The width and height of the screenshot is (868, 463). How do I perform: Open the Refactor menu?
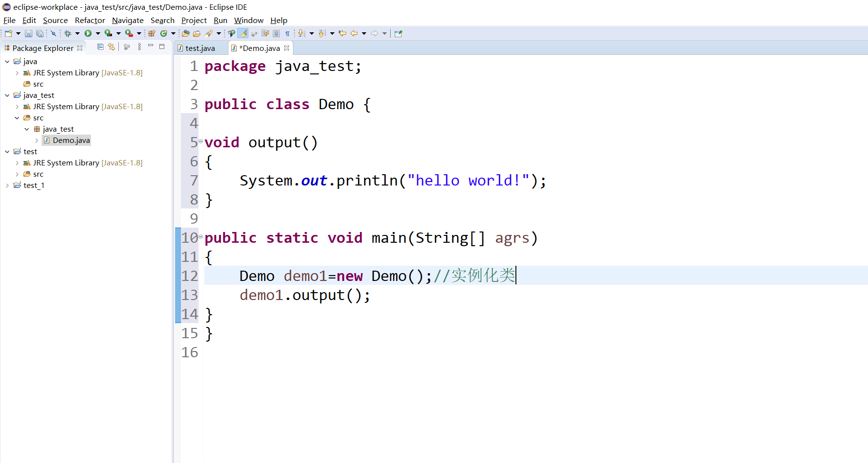tap(90, 20)
